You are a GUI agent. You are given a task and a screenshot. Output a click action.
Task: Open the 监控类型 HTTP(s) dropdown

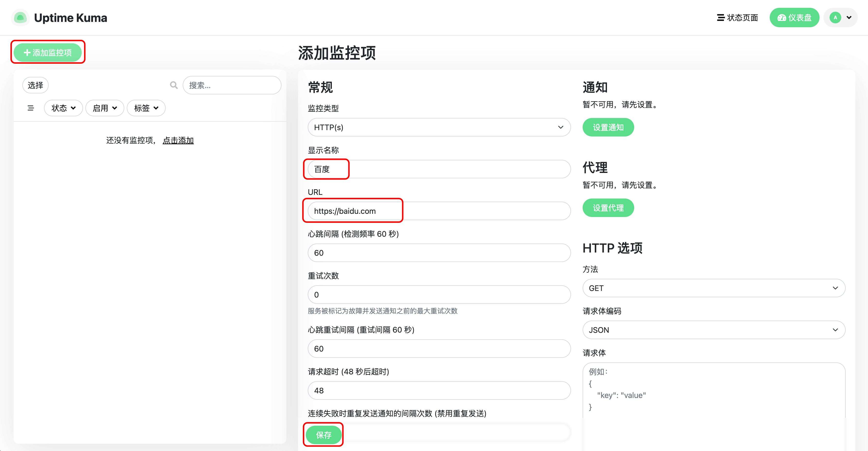[439, 127]
